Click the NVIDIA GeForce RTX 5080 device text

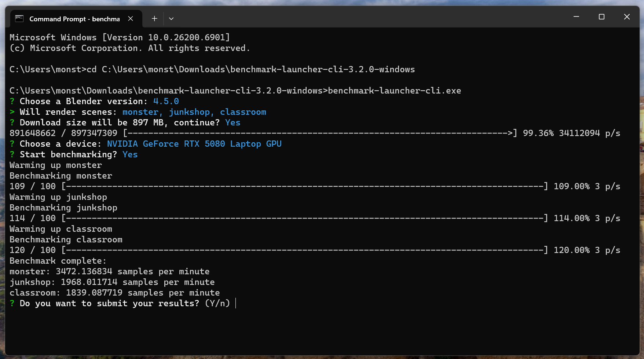click(194, 144)
